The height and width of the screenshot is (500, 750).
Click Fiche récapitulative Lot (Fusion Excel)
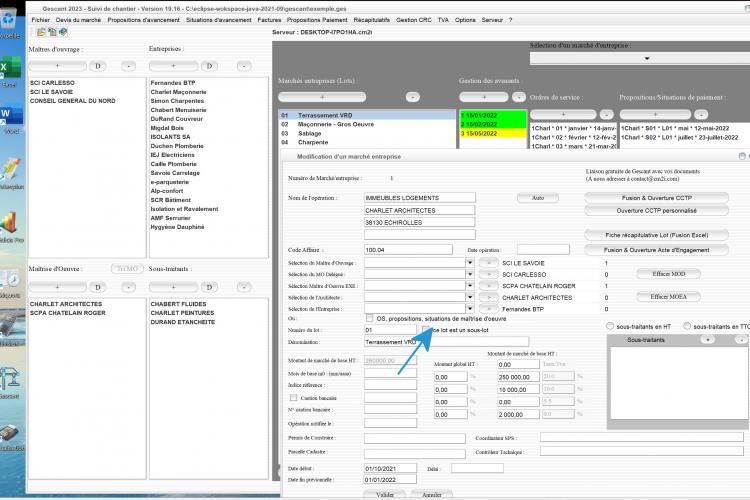[656, 235]
